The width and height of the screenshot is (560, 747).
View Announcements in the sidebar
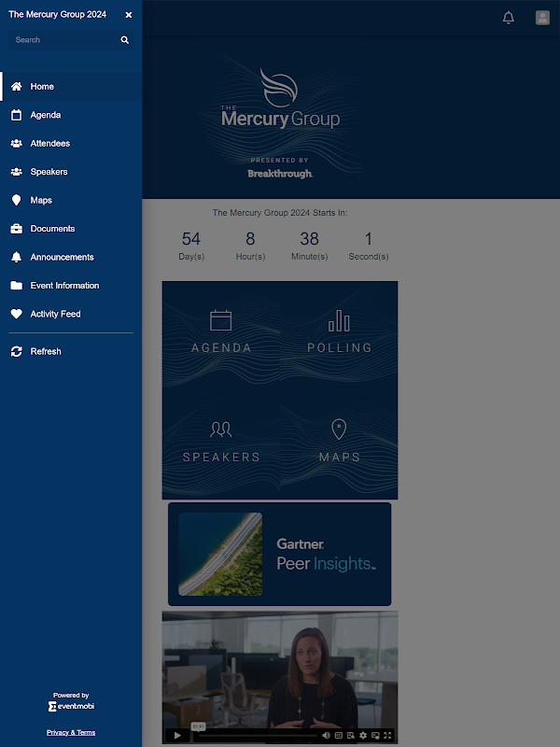coord(72,258)
